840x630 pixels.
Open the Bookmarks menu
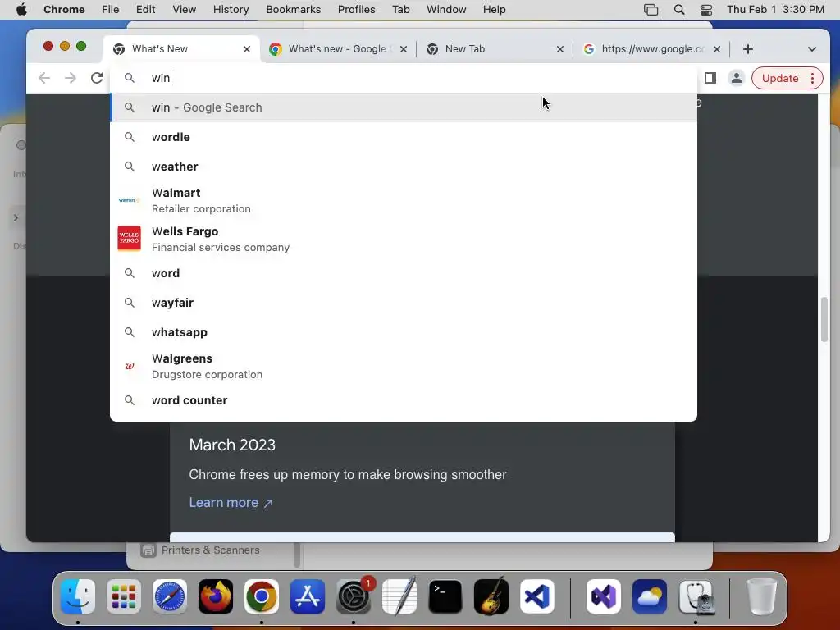click(294, 10)
